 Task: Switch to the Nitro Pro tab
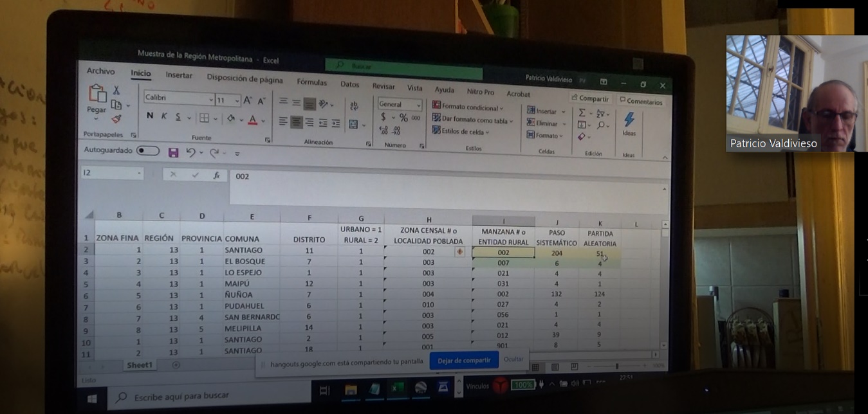click(x=481, y=92)
